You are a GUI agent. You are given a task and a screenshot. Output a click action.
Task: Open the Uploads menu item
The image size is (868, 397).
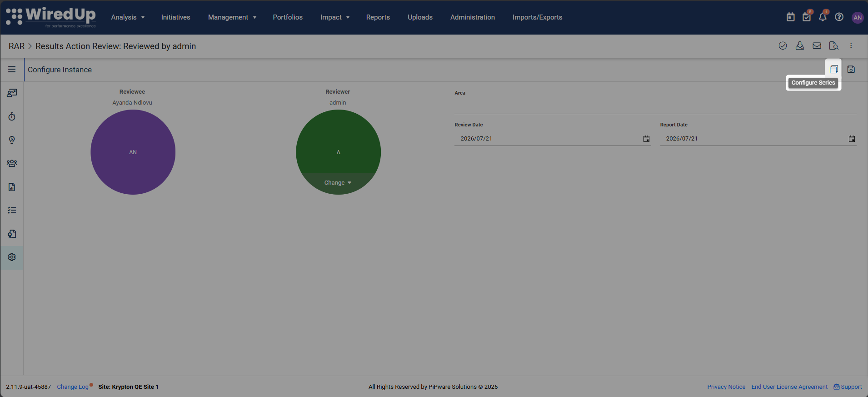[420, 17]
